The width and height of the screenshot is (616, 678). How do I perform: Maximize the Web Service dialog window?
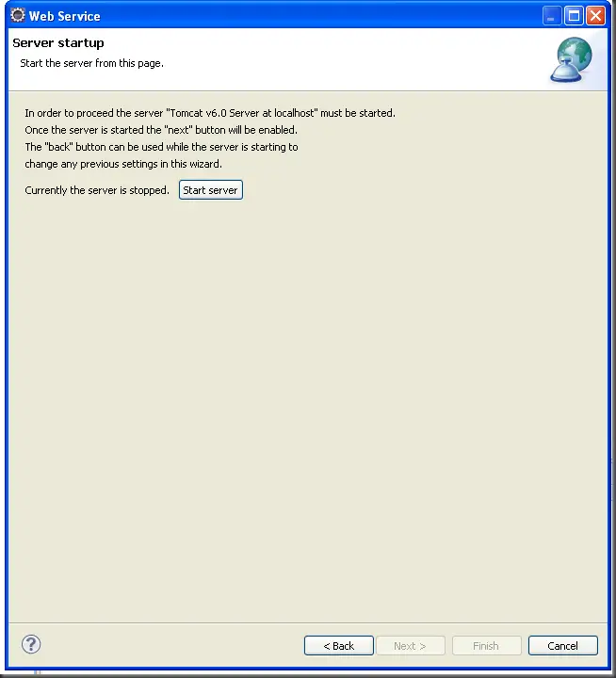coord(574,16)
